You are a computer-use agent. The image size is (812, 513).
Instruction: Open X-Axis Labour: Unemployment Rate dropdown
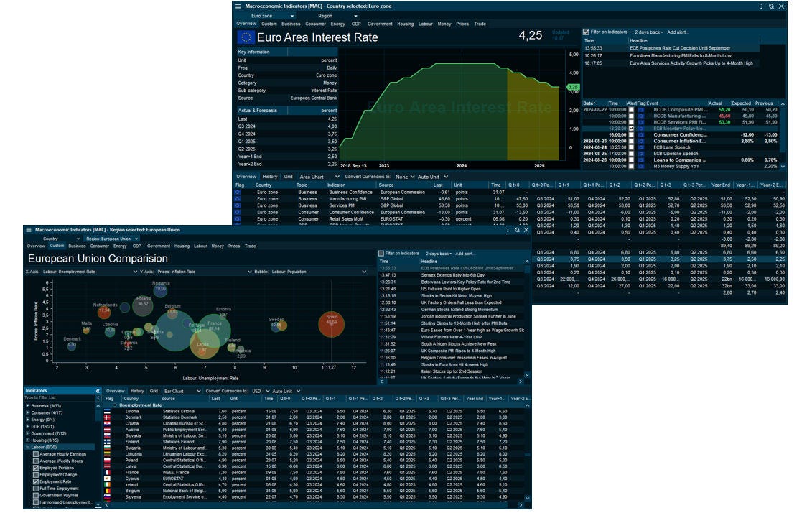point(90,272)
